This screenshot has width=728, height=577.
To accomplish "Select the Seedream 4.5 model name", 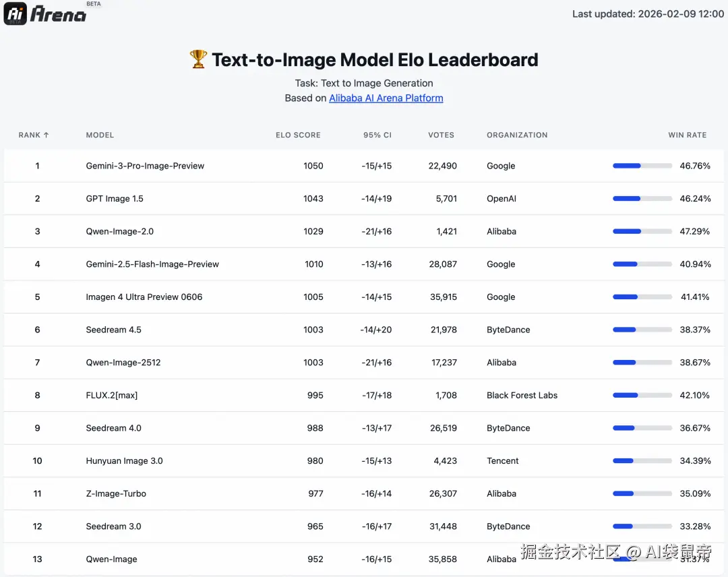I will [x=113, y=330].
